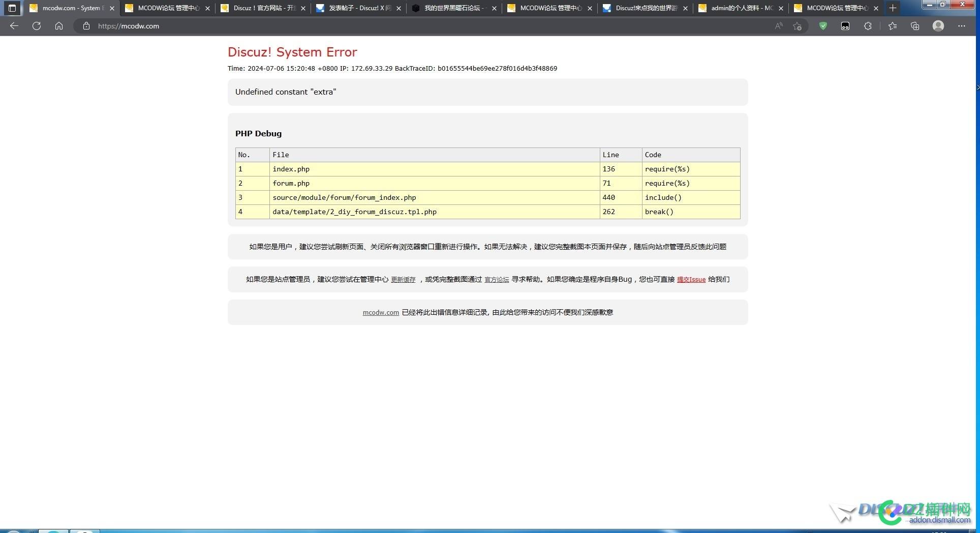Open the 提交Issue link
The image size is (980, 533).
691,280
